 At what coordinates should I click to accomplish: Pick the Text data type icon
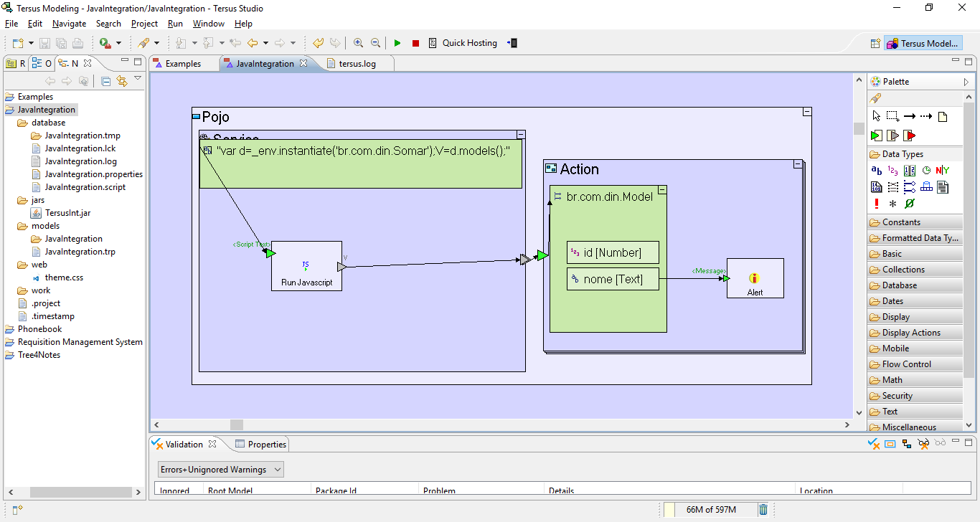point(877,171)
